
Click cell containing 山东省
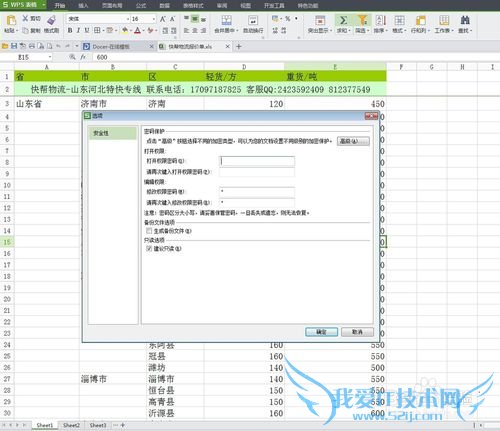point(47,104)
